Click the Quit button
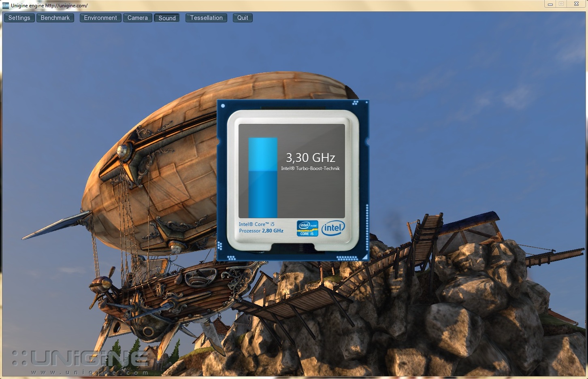The image size is (588, 379). pos(243,18)
